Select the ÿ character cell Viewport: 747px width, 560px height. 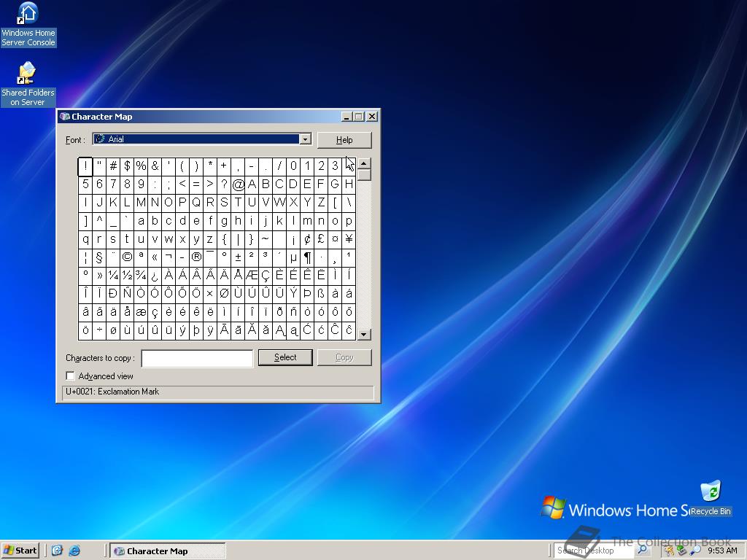pos(210,330)
